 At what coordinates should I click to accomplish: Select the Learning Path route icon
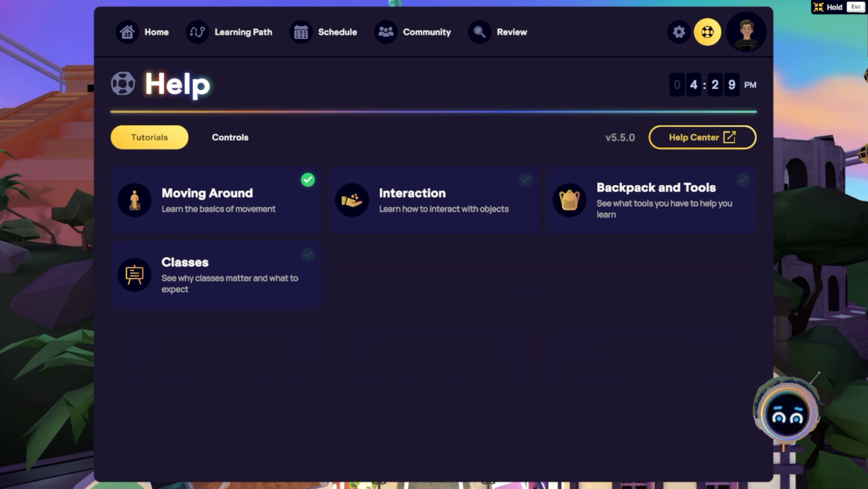pos(197,32)
